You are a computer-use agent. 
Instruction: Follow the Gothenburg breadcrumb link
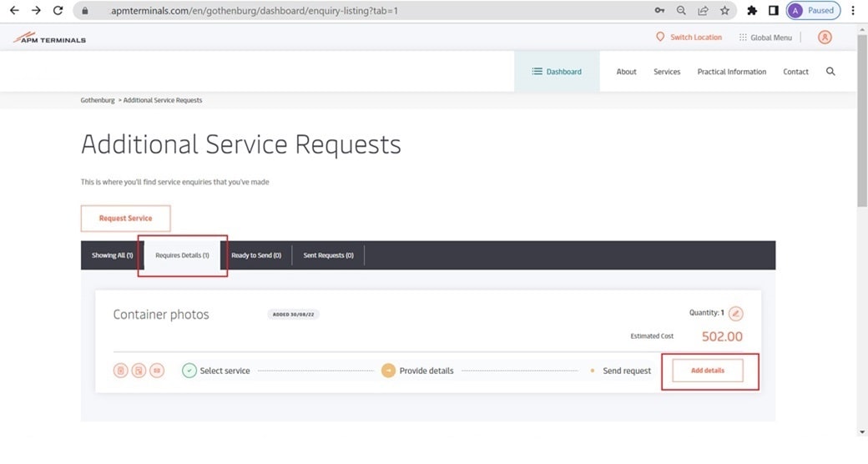click(x=98, y=100)
